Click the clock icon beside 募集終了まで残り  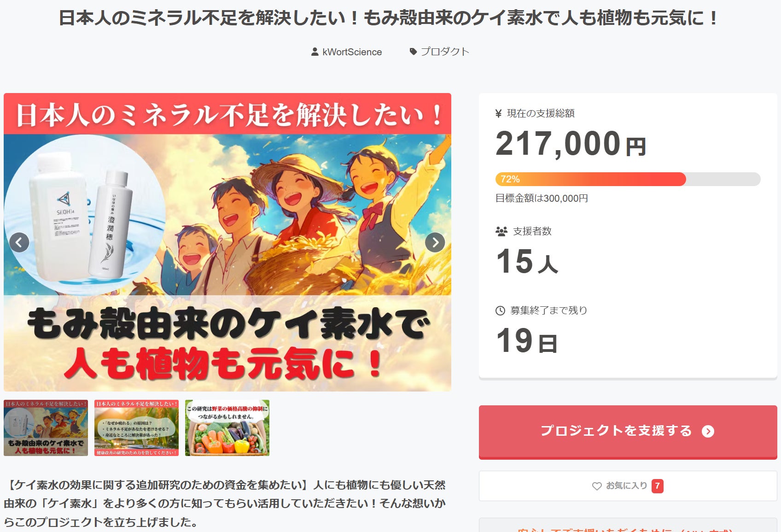pos(500,310)
